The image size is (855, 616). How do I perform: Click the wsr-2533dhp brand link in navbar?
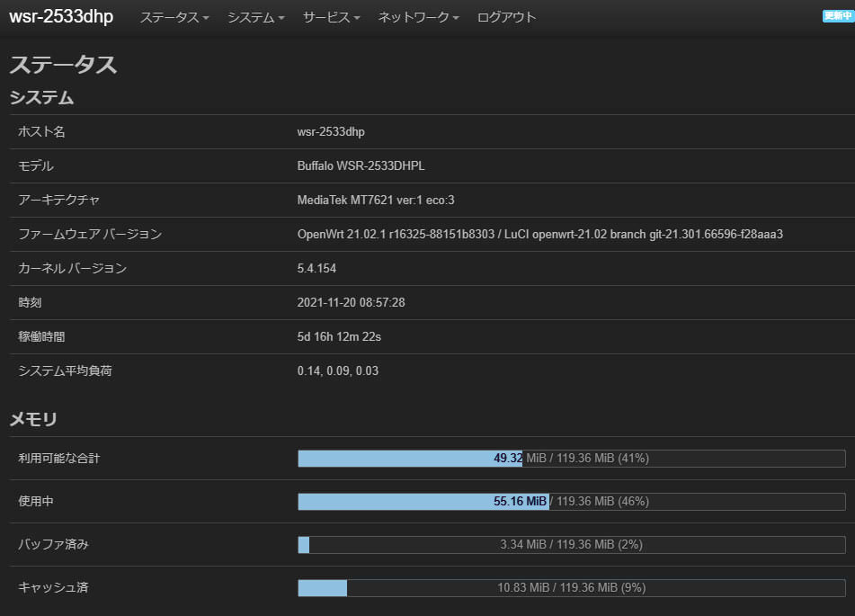(61, 17)
